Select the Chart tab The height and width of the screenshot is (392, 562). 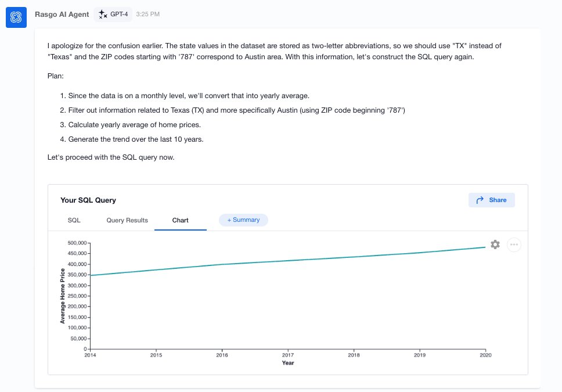[x=181, y=220]
